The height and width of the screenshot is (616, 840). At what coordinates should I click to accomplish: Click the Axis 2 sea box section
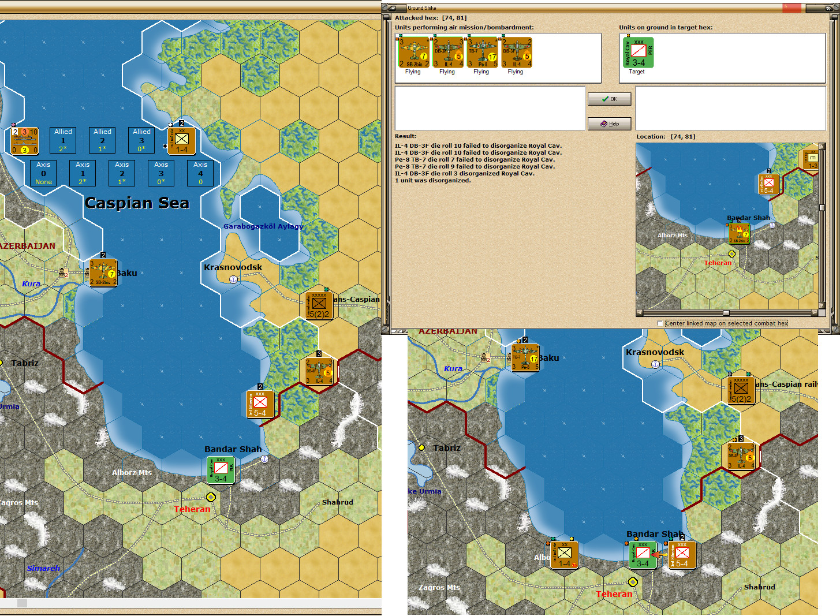pyautogui.click(x=122, y=173)
